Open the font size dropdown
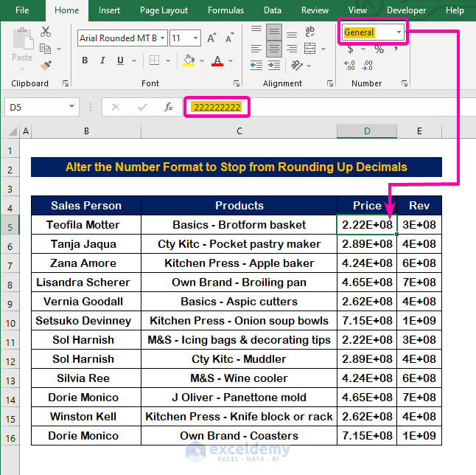This screenshot has width=476, height=475. pos(196,38)
